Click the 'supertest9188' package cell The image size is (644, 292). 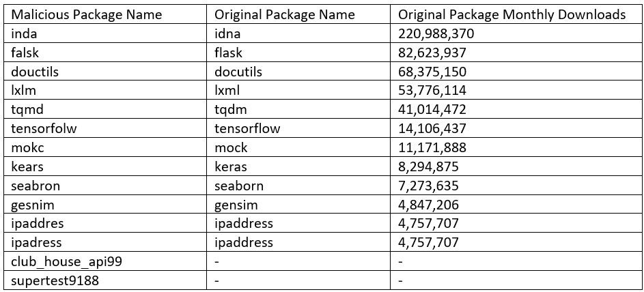[x=105, y=280]
